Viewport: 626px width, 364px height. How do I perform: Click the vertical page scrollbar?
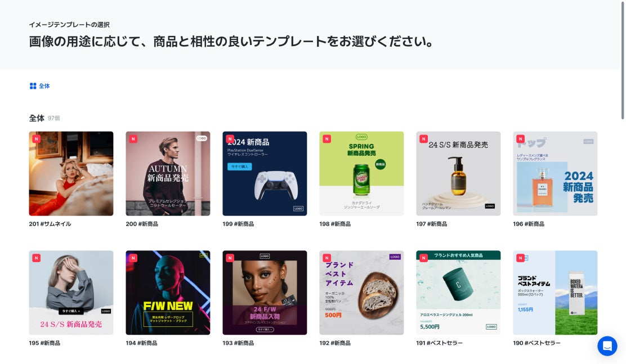(x=623, y=60)
